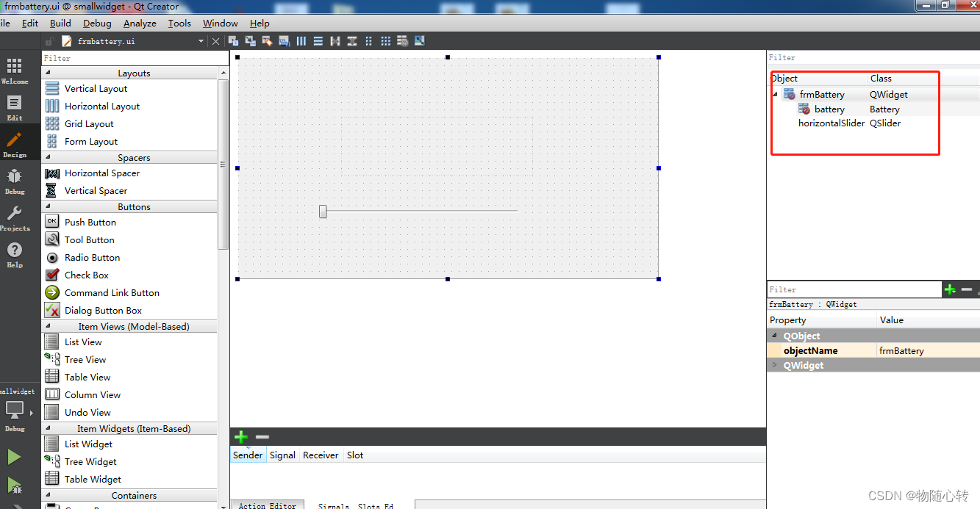
Task: Click the green Run button
Action: 14,458
